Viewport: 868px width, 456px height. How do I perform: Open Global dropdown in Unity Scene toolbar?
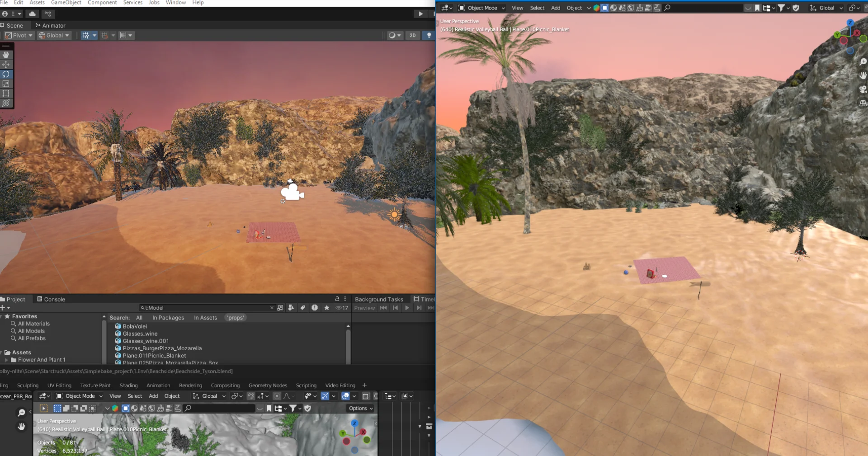click(x=54, y=35)
